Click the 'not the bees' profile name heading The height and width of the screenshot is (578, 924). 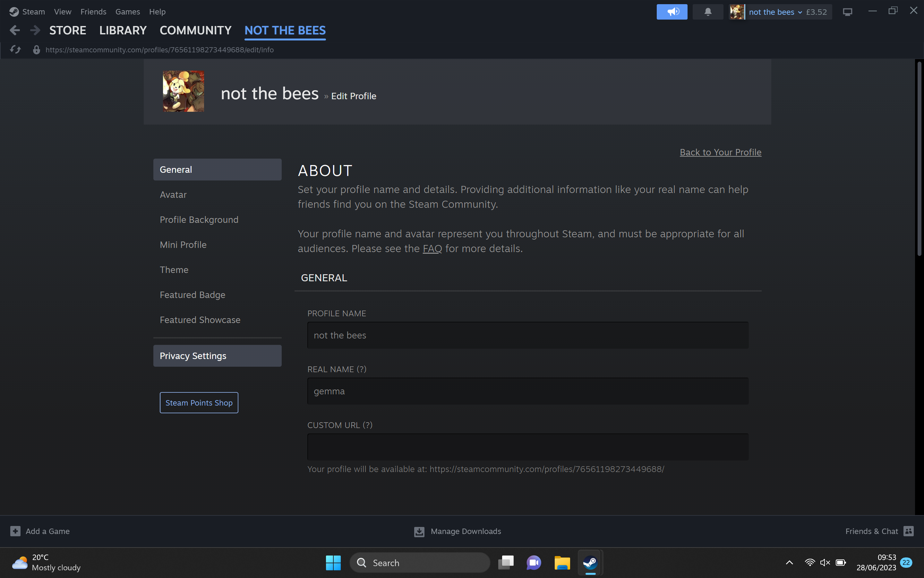[269, 93]
